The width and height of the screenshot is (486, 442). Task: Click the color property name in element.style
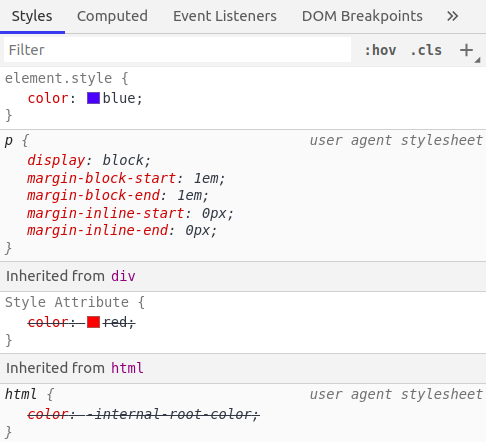(48, 98)
